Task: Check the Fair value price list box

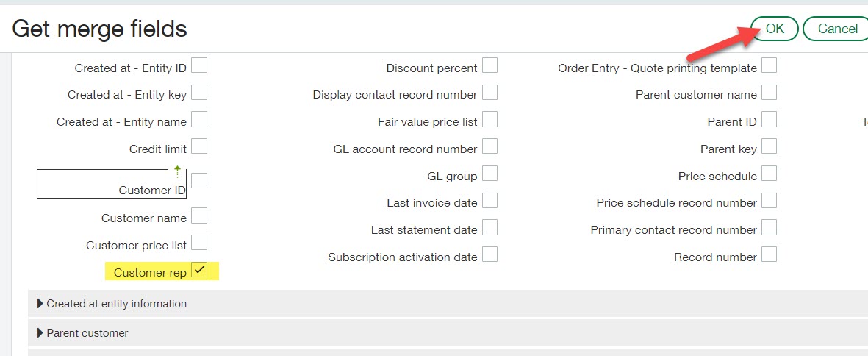Action: tap(489, 119)
